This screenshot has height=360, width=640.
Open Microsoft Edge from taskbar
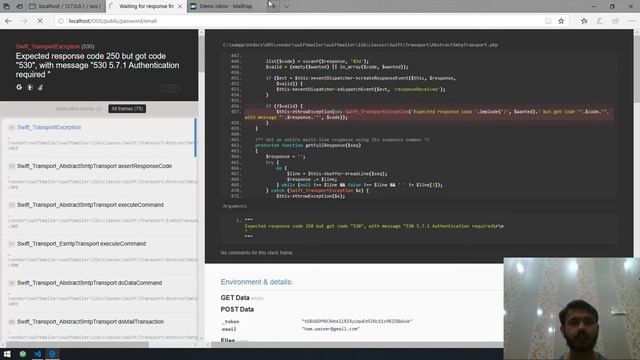tap(52, 354)
